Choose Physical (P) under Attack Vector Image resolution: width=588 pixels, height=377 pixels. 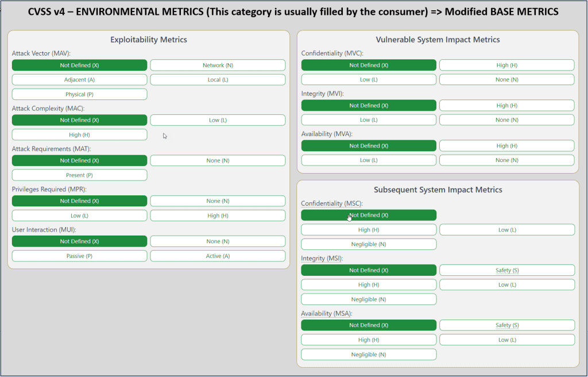79,94
